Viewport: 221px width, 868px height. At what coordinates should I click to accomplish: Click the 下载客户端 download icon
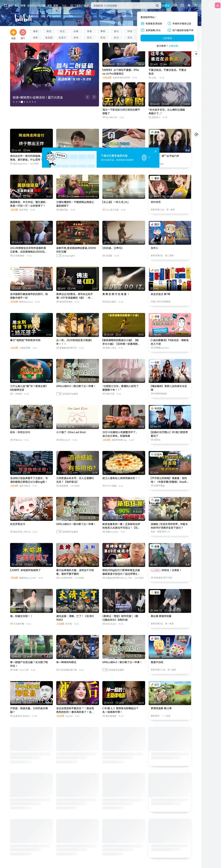tap(72, 6)
